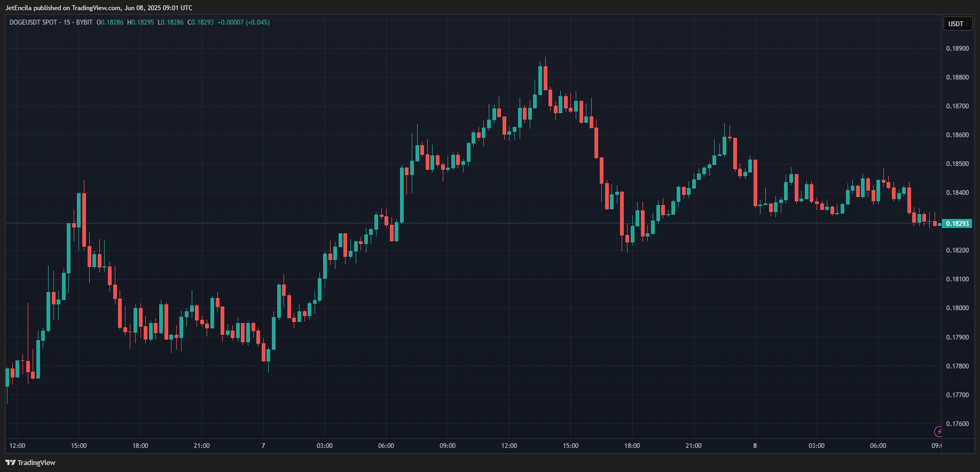Click the TradingView.com published header text
Image resolution: width=980 pixels, height=472 pixels.
(99, 8)
